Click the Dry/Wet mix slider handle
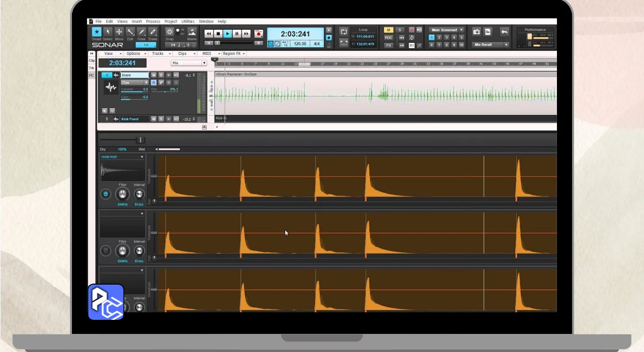644x352 pixels. pos(141,140)
